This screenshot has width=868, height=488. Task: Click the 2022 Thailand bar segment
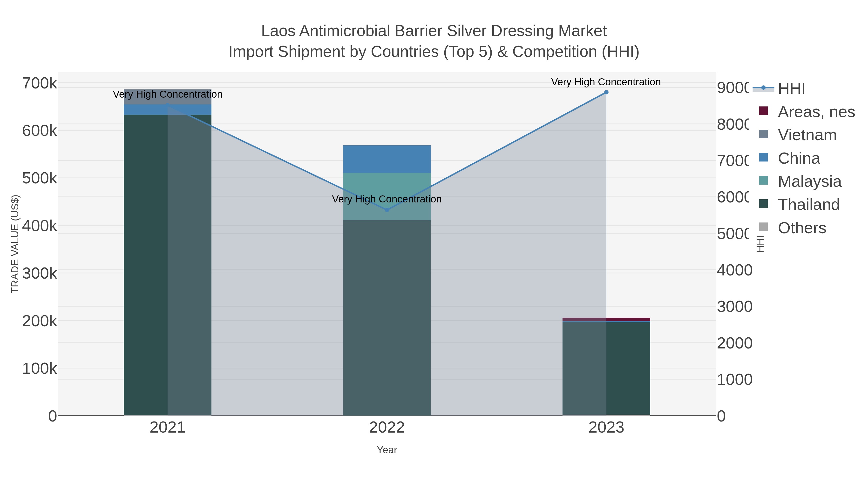click(x=387, y=318)
